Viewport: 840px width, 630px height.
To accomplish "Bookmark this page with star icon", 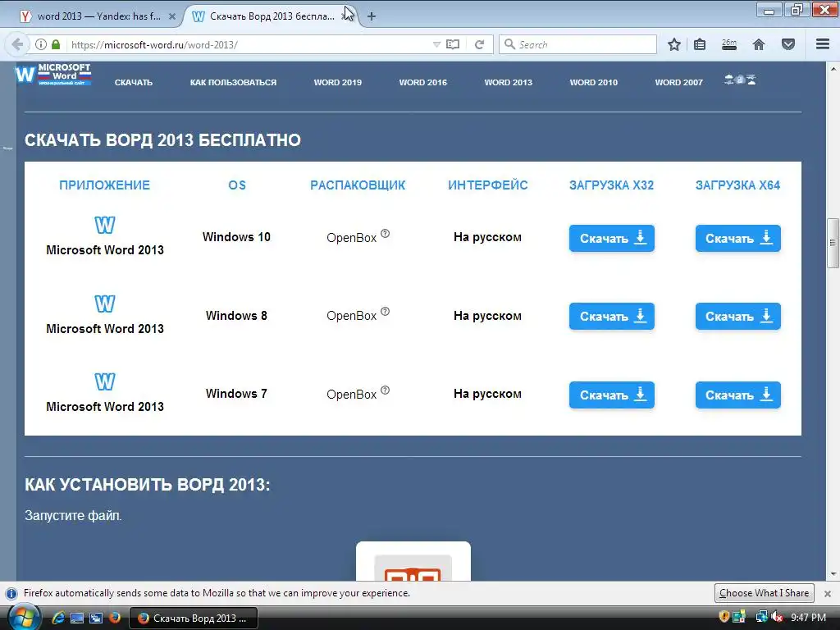I will tap(674, 44).
